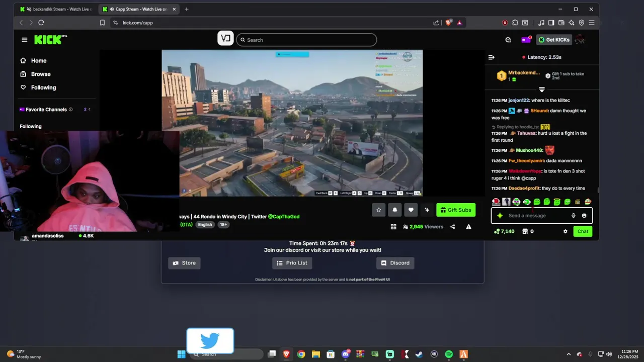Viewport: 644px width, 362px height.
Task: Click the Get KICKs button
Action: pos(554,40)
